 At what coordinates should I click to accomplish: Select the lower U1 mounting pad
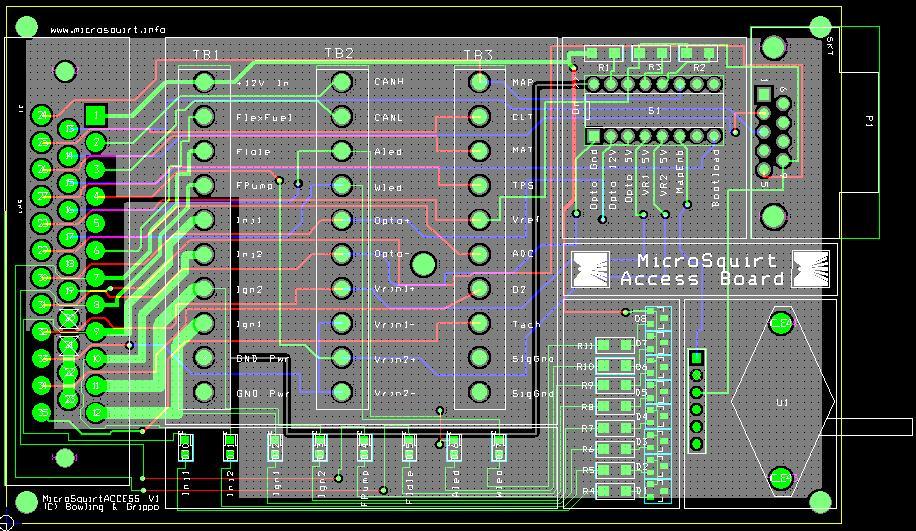point(781,478)
